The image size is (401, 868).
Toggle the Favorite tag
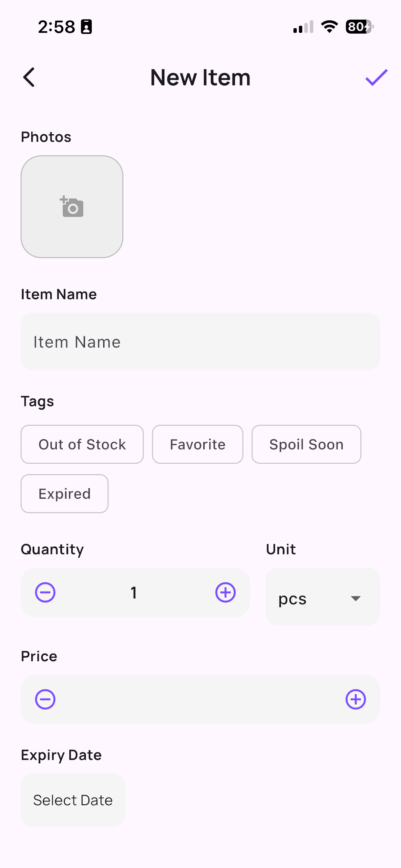[x=198, y=444]
